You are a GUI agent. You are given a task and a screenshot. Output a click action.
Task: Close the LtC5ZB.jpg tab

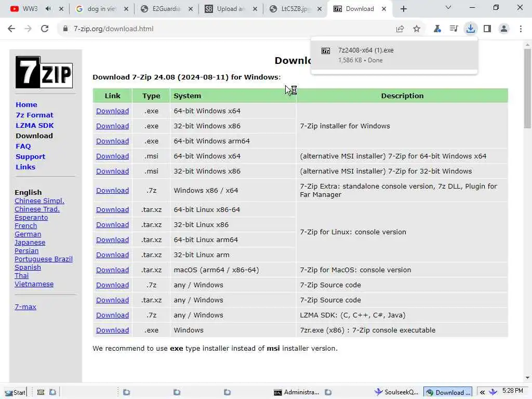320,9
